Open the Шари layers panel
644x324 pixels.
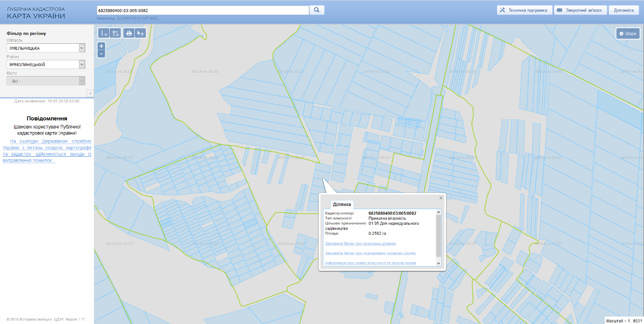[628, 33]
